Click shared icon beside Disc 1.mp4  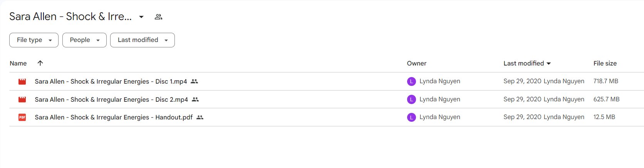(x=195, y=81)
